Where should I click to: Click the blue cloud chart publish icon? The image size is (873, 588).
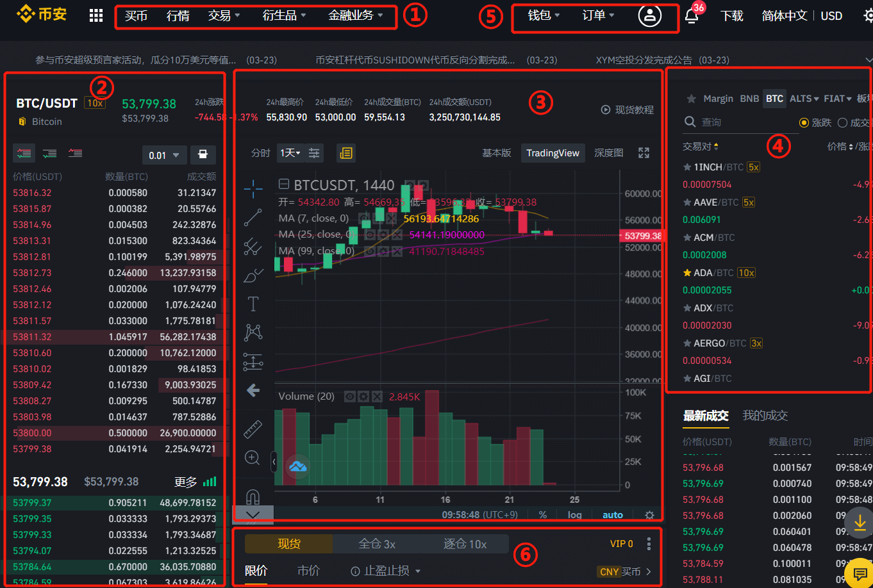click(x=297, y=466)
